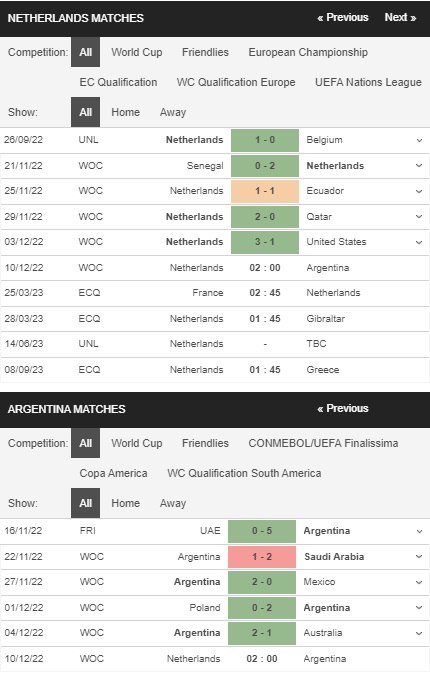
Task: Expand the UAE vs Argentina friendly row
Action: [x=419, y=531]
